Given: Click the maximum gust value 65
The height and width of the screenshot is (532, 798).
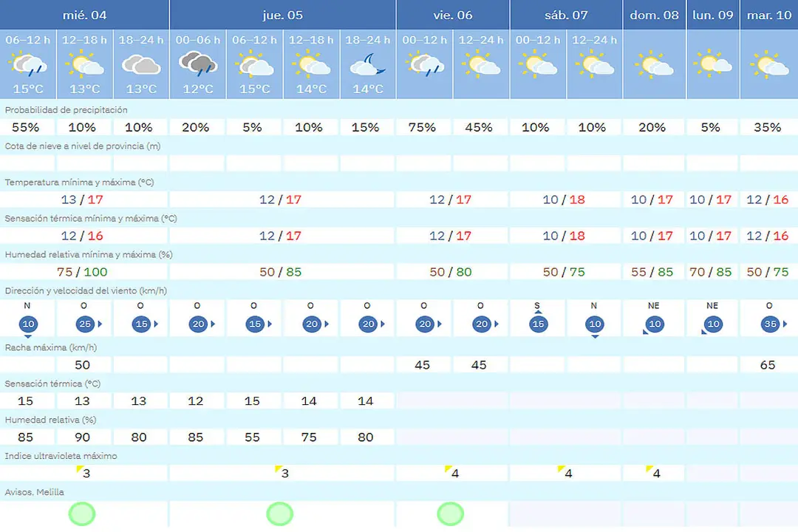Looking at the screenshot, I should [768, 365].
